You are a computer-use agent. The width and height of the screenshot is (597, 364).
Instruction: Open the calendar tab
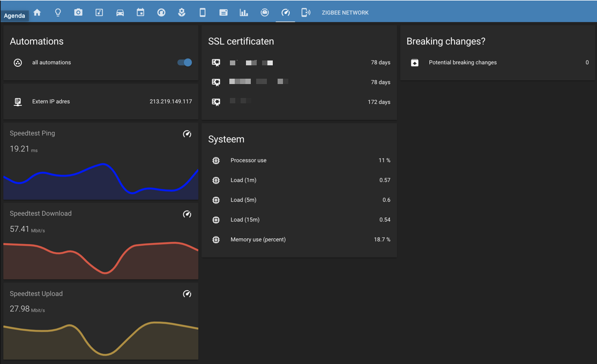coord(140,12)
